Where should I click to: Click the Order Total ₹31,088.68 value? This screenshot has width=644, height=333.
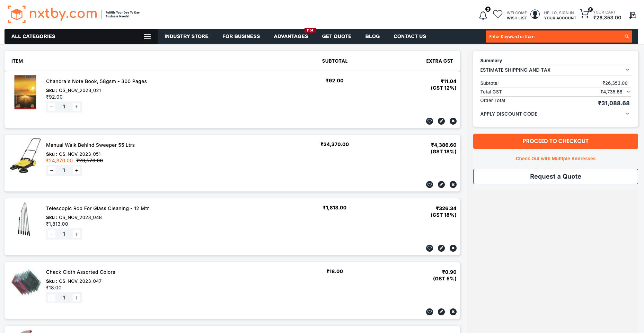coord(614,103)
